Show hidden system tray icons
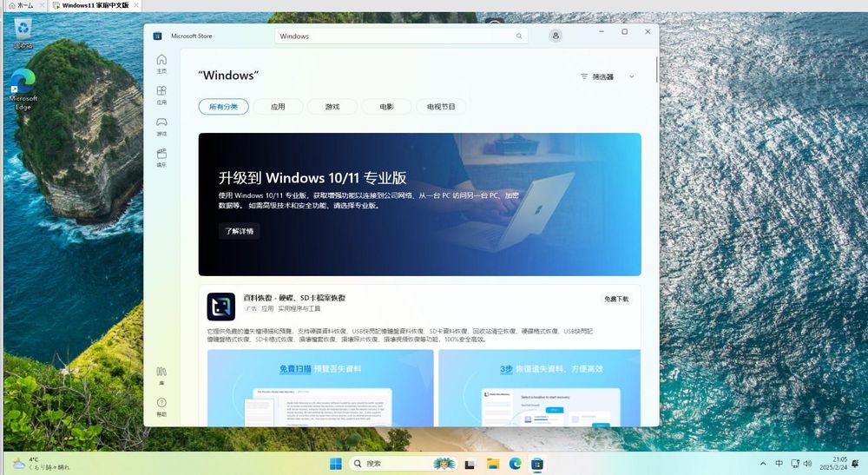 coord(763,464)
